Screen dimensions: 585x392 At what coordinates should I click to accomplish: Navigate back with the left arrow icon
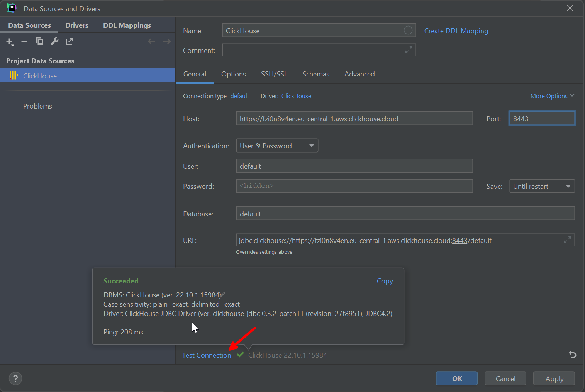(x=151, y=41)
